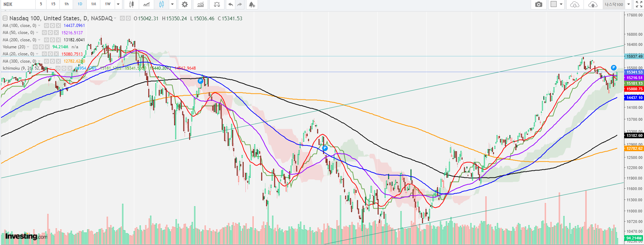This screenshot has height=245, width=644.
Task: Expand the MA (100, close, 0) legend arrow
Action: pyautogui.click(x=39, y=26)
